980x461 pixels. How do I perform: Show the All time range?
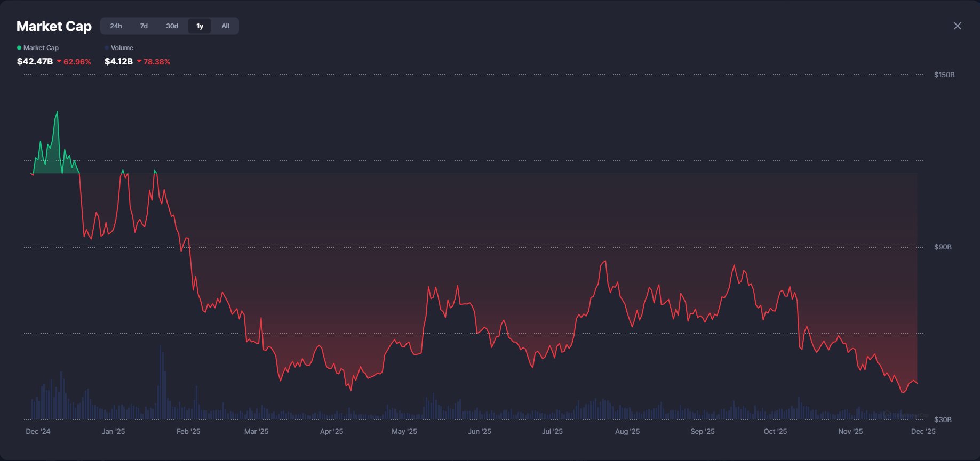point(225,26)
